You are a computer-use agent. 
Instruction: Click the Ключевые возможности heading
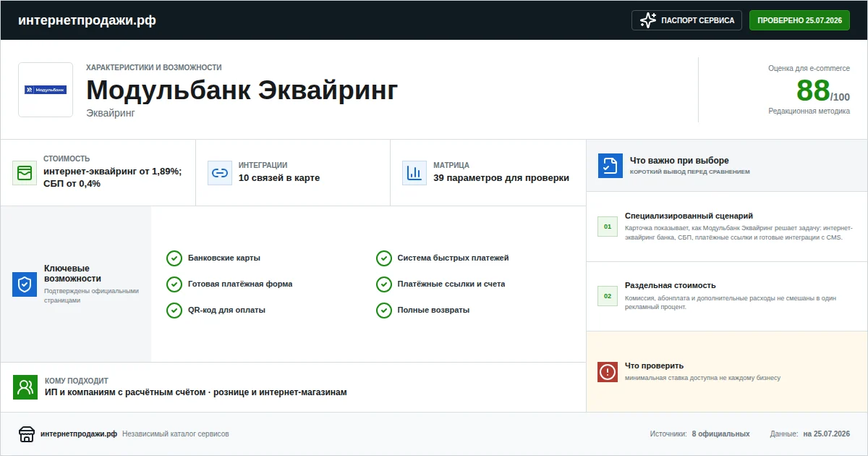pos(72,274)
